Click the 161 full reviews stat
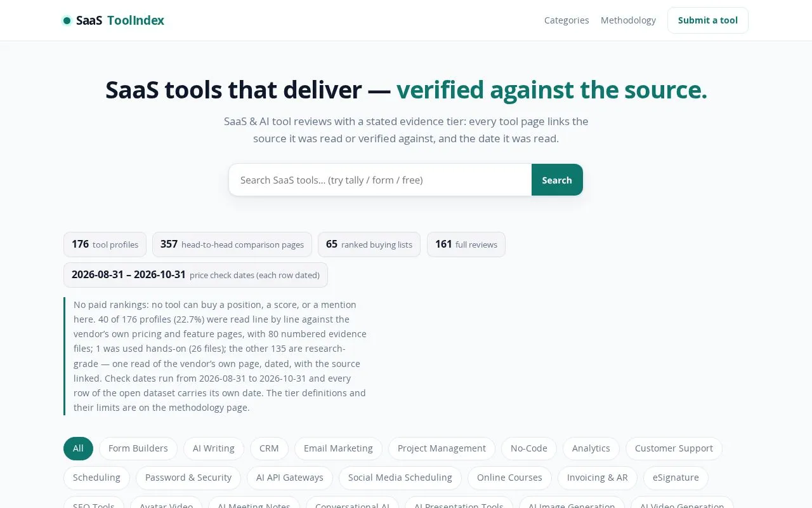 (x=466, y=244)
